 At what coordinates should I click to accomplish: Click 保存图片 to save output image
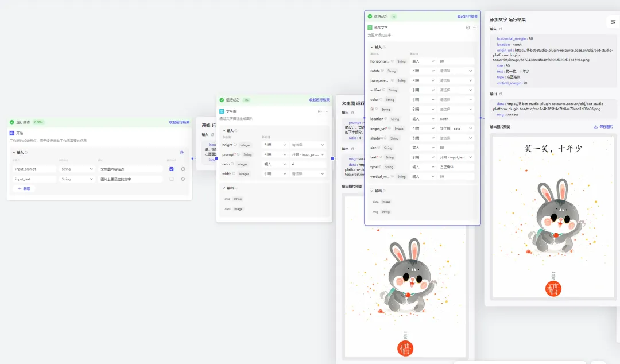pyautogui.click(x=603, y=127)
